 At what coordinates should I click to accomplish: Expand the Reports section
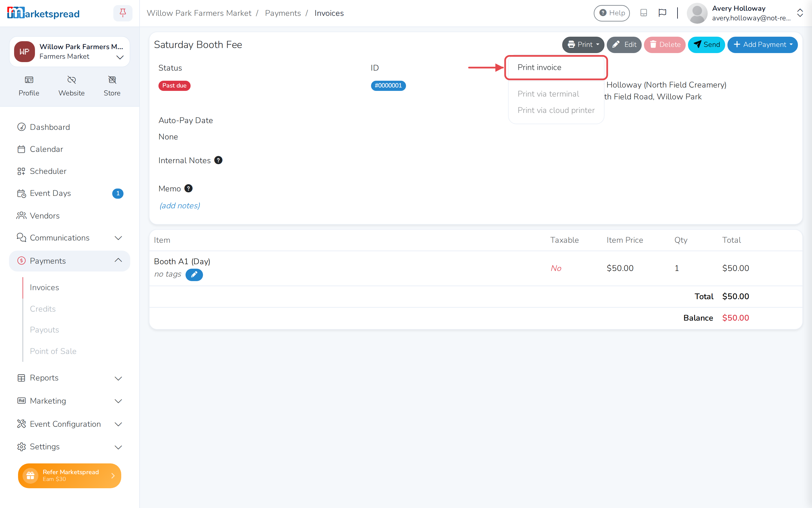tap(69, 378)
